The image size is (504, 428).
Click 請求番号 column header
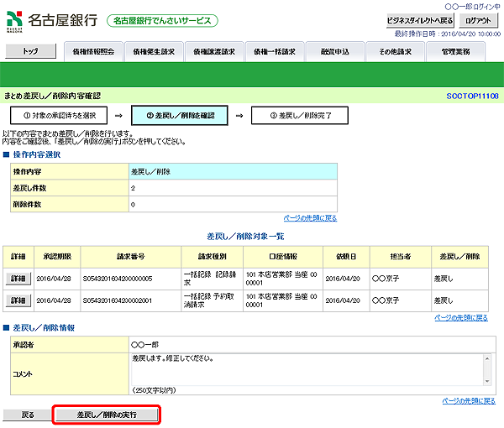(x=131, y=257)
